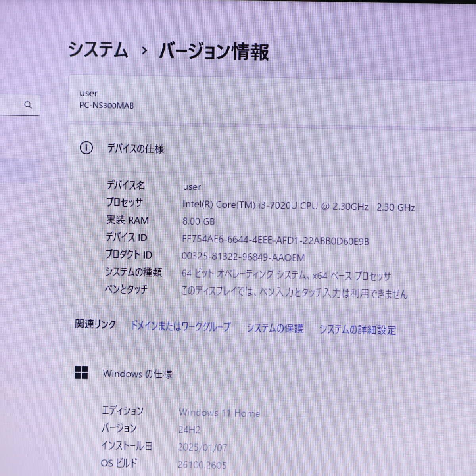Screen dimensions: 476x476
Task: Select the version value 24H2
Action: (189, 430)
